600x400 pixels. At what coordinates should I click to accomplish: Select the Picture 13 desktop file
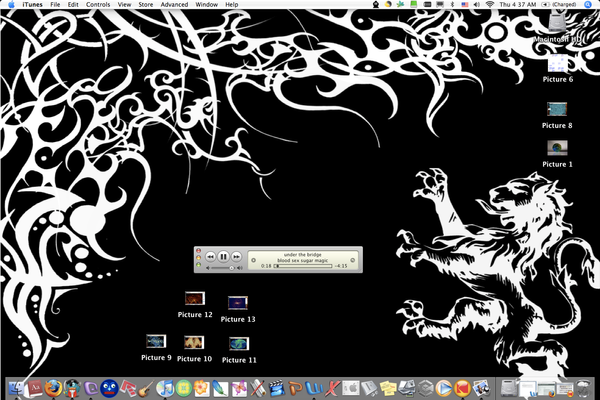(x=238, y=302)
